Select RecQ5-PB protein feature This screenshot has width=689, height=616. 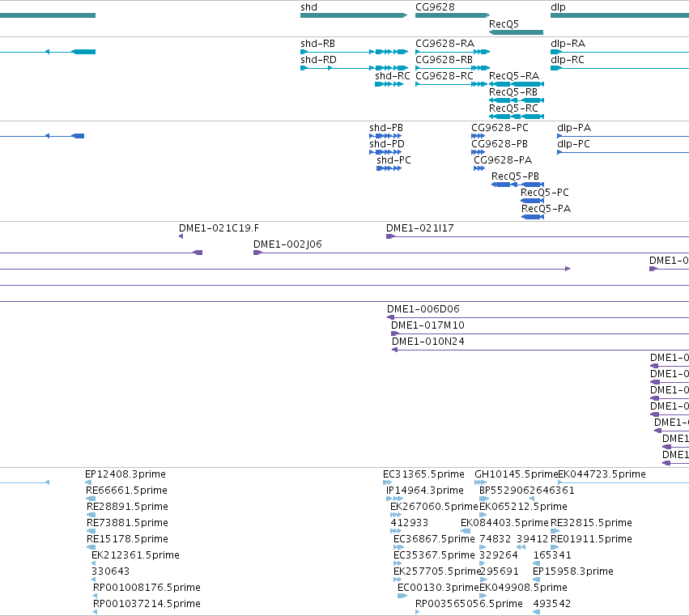tap(517, 185)
